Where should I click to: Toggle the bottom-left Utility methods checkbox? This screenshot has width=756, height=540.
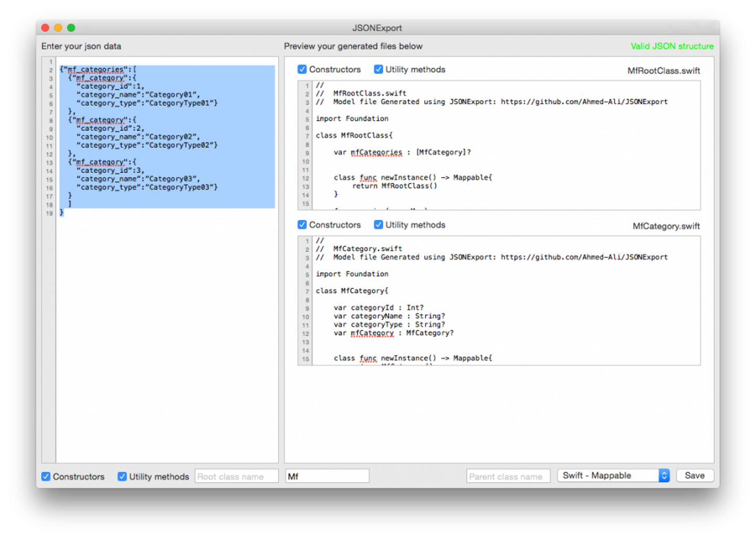(122, 476)
